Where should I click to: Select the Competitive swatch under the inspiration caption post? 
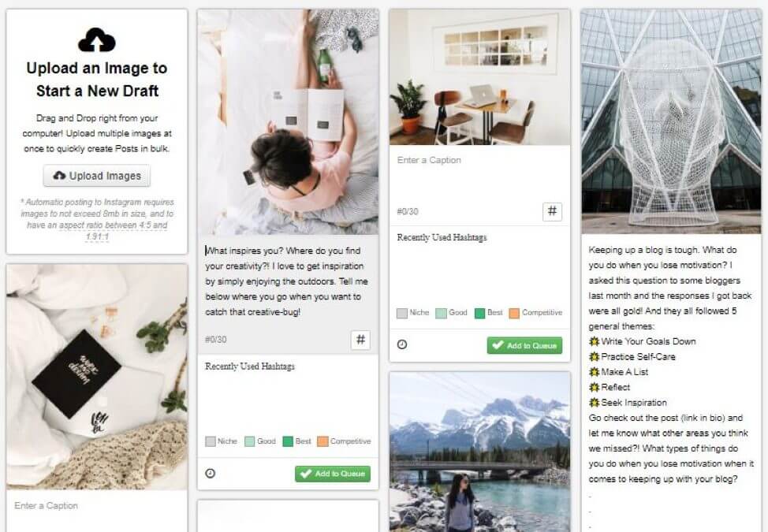[322, 441]
